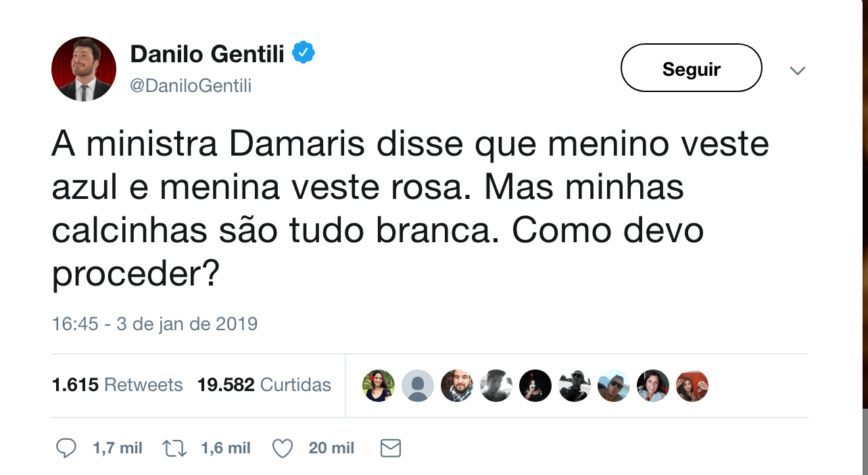The height and width of the screenshot is (475, 868).
Task: Open the 1.615 Retweets list
Action: click(117, 385)
